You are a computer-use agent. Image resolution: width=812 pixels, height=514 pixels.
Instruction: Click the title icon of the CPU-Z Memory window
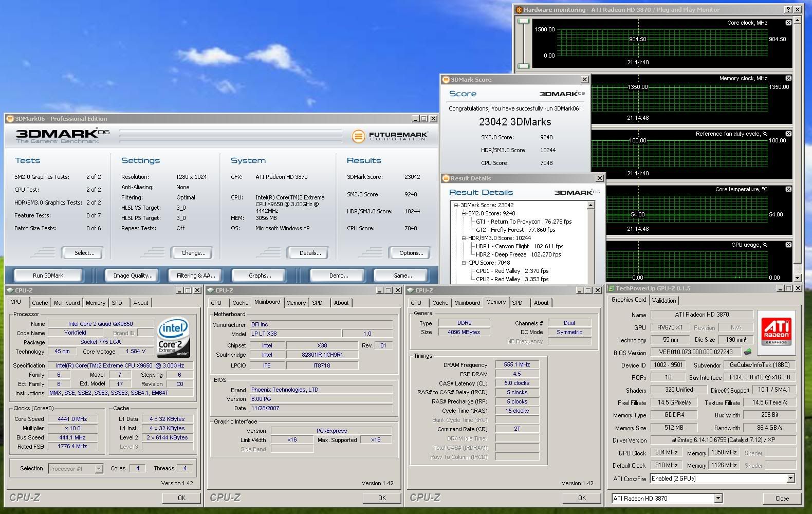coord(411,290)
